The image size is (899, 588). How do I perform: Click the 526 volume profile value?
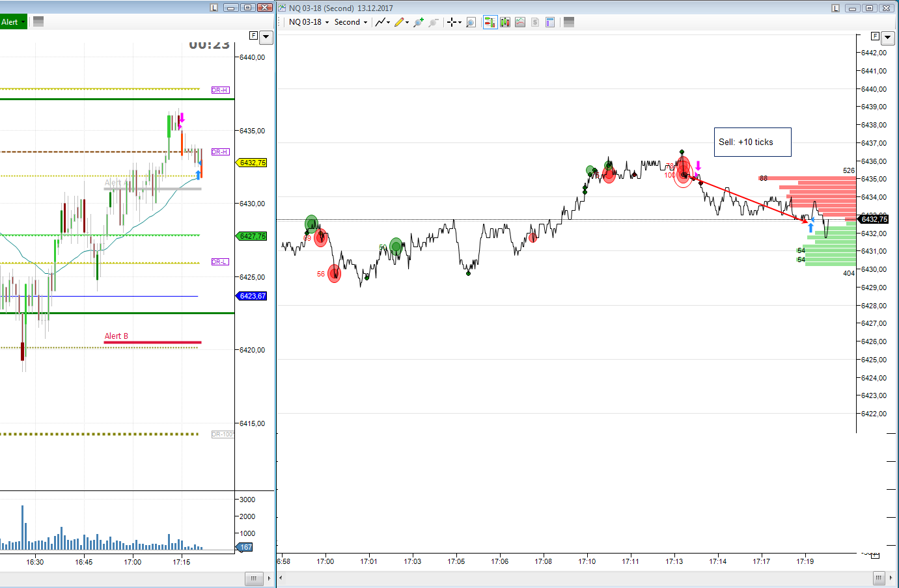[849, 170]
